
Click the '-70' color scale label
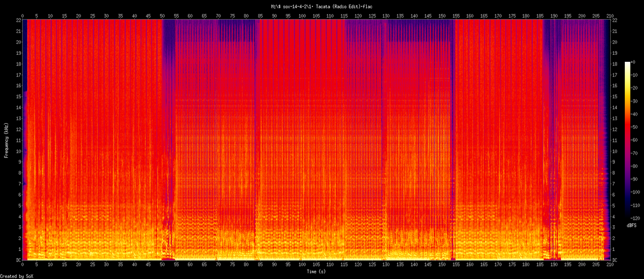[634, 153]
